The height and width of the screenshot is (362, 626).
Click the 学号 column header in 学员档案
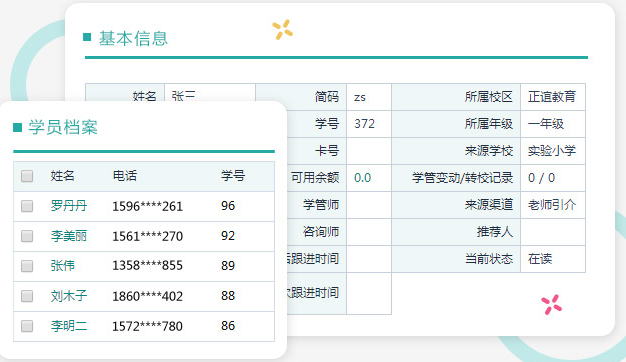coord(233,176)
